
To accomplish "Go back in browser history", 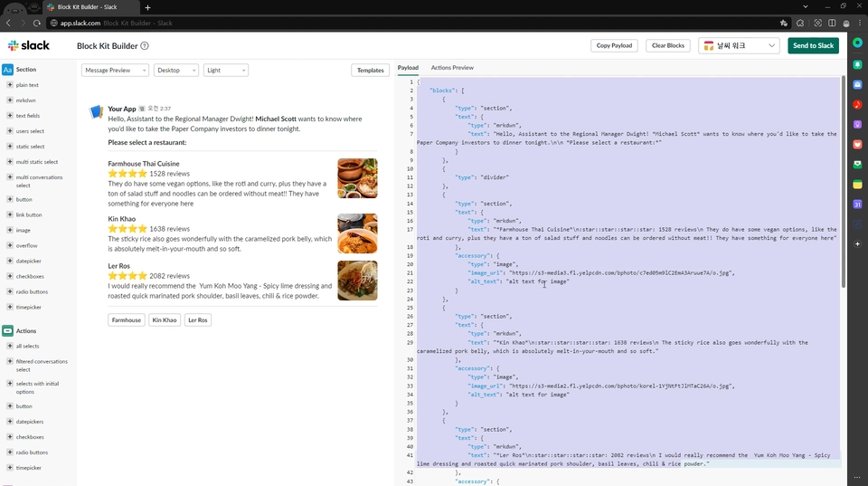I will pos(8,23).
